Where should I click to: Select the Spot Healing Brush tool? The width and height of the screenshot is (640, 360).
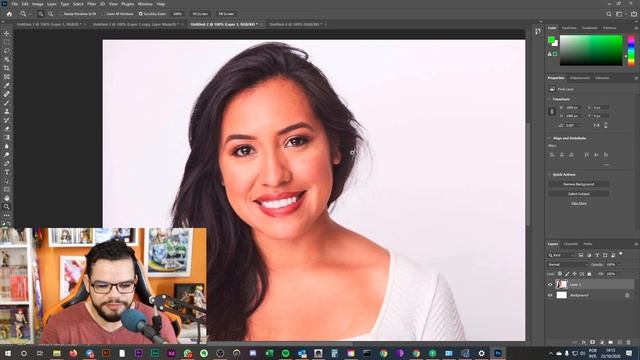click(7, 94)
